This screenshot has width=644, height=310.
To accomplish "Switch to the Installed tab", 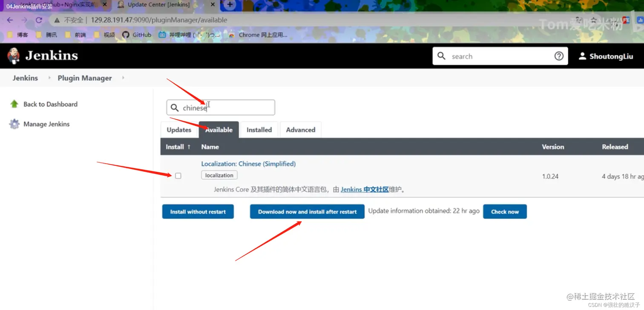I will point(259,130).
